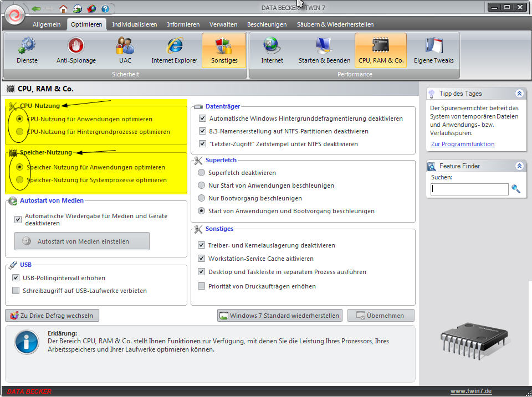Focus the Suchen input field

pos(469,189)
